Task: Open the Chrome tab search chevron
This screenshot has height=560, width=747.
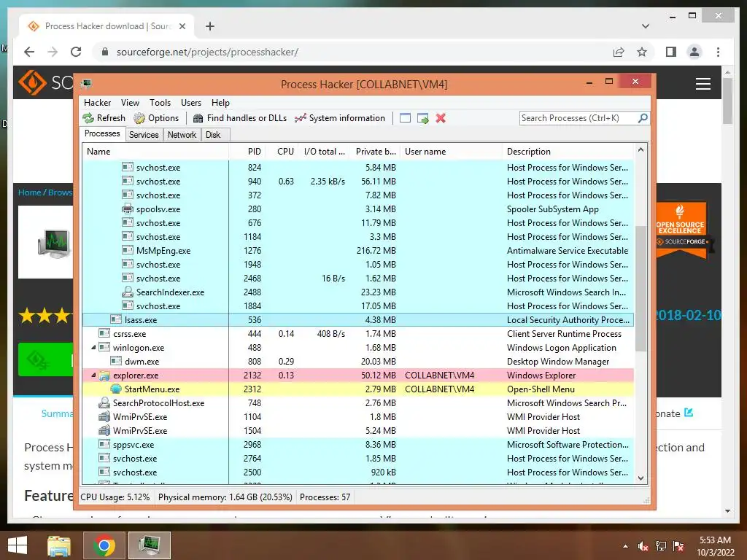Action: point(646,26)
